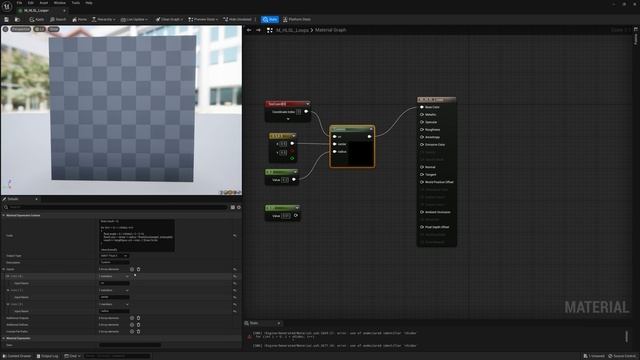
Task: Click the Show viewport button
Action: coord(53,29)
